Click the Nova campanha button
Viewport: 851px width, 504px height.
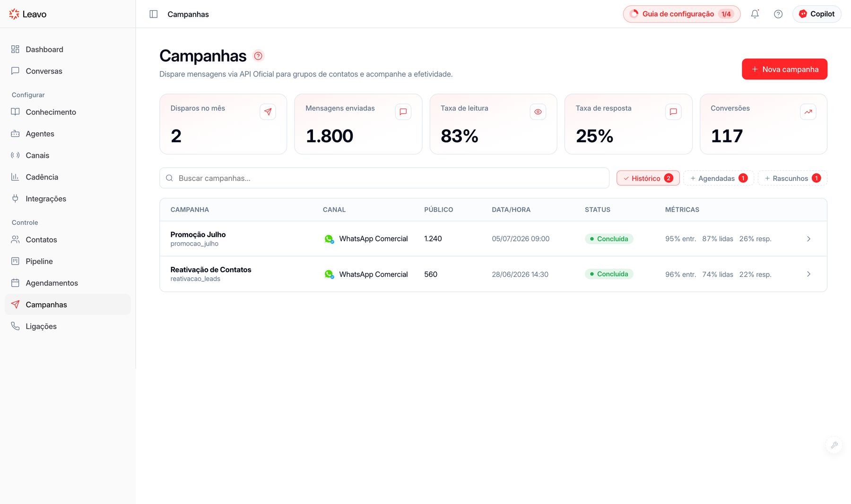[785, 69]
